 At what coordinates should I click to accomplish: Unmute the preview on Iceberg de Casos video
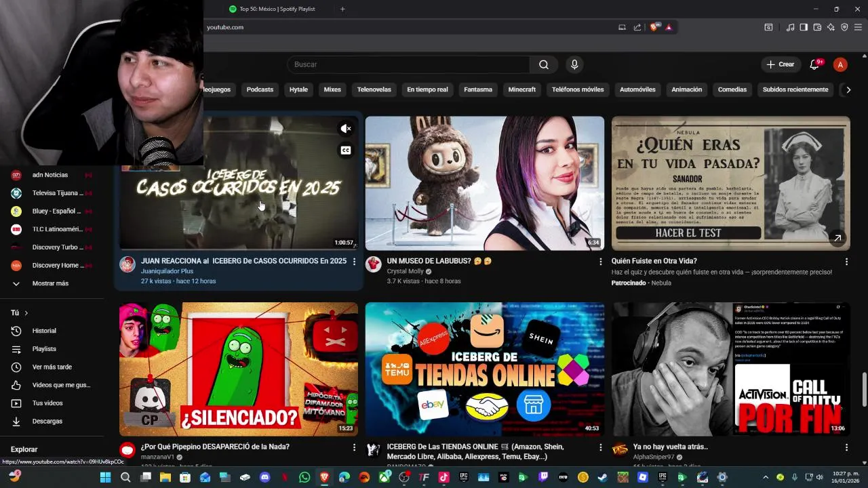tap(346, 129)
